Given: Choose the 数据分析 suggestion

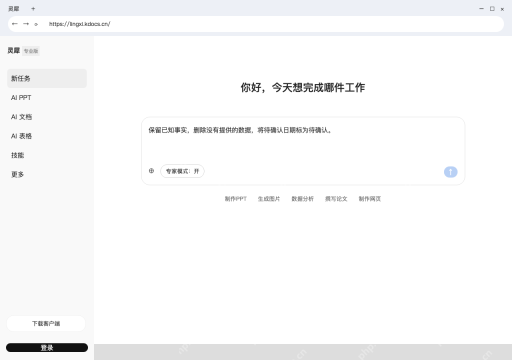Looking at the screenshot, I should click(303, 199).
